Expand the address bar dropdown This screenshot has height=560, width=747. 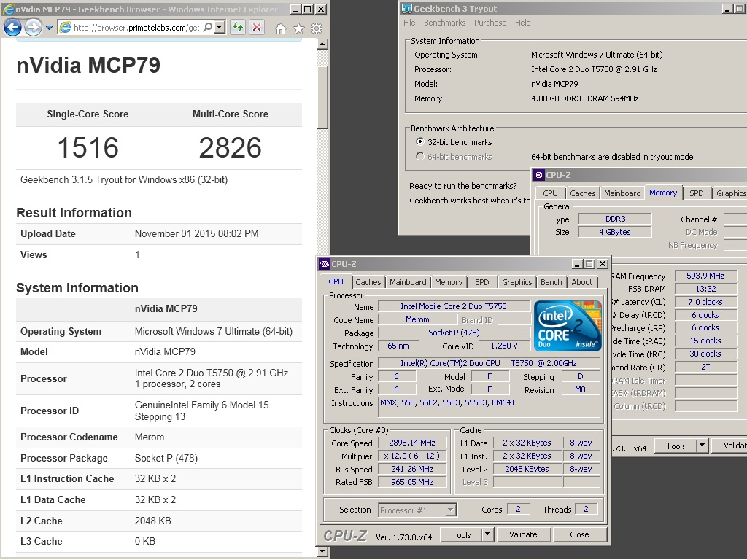[219, 28]
